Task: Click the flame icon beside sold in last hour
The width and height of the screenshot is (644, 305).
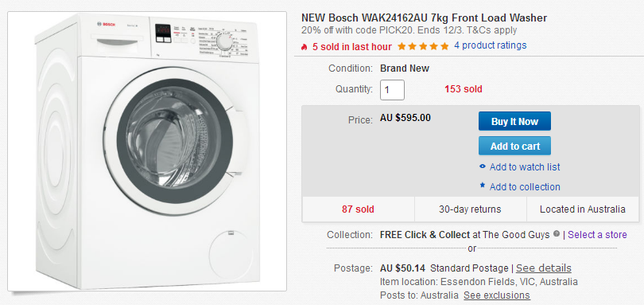Action: 305,47
